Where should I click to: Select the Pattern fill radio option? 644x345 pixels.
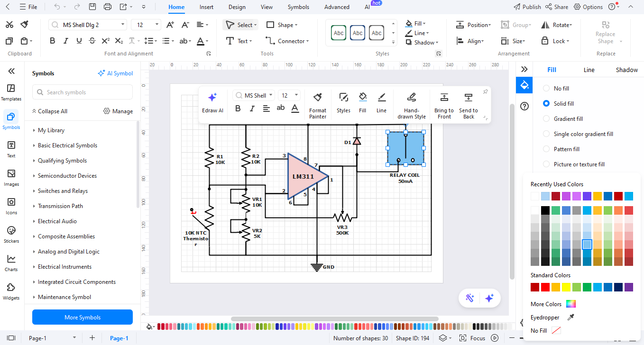pos(546,149)
